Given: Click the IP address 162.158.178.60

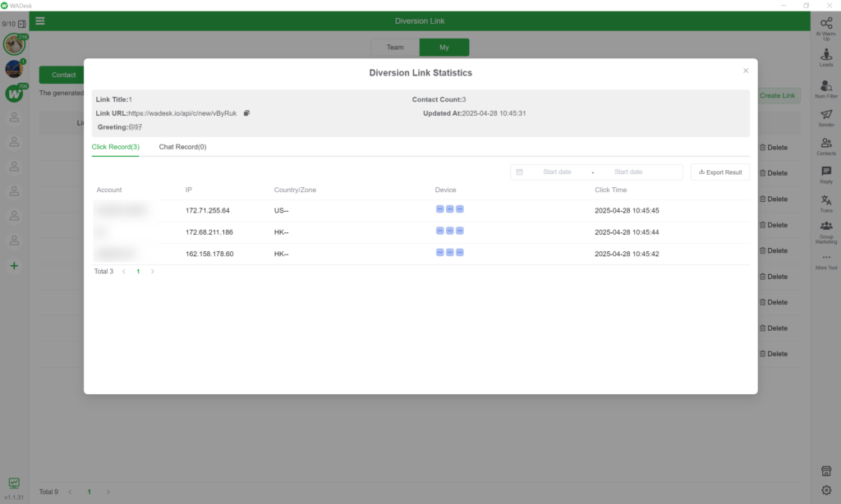Looking at the screenshot, I should 209,254.
